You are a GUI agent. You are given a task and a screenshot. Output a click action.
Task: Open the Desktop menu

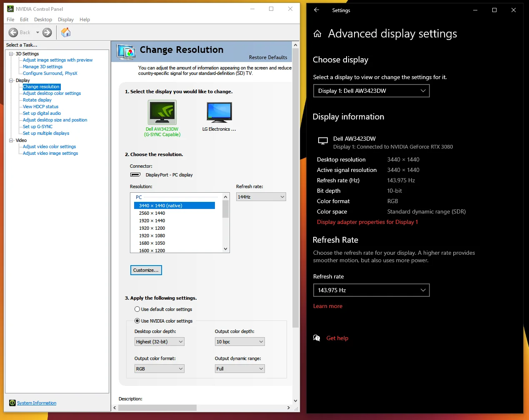(43, 20)
